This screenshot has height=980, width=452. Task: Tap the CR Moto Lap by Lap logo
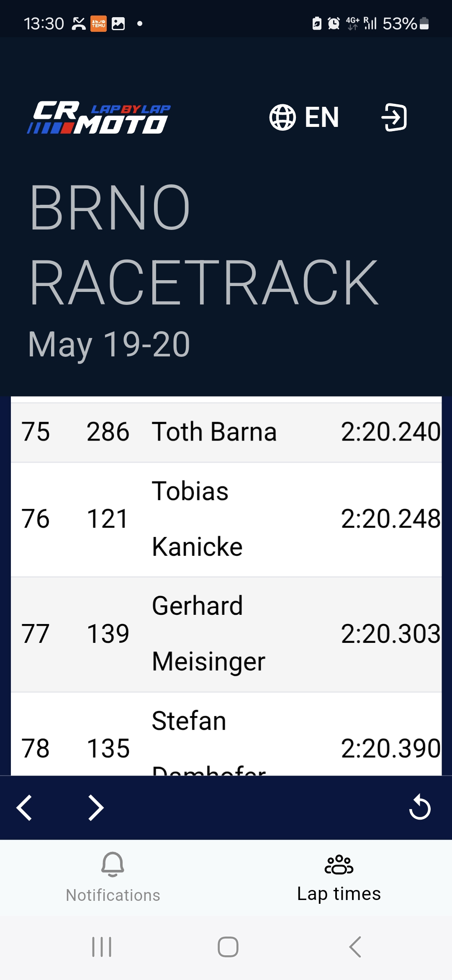click(x=98, y=118)
